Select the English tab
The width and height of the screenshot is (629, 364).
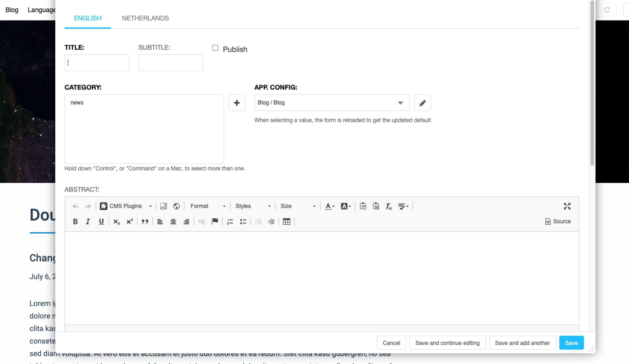[x=88, y=18]
